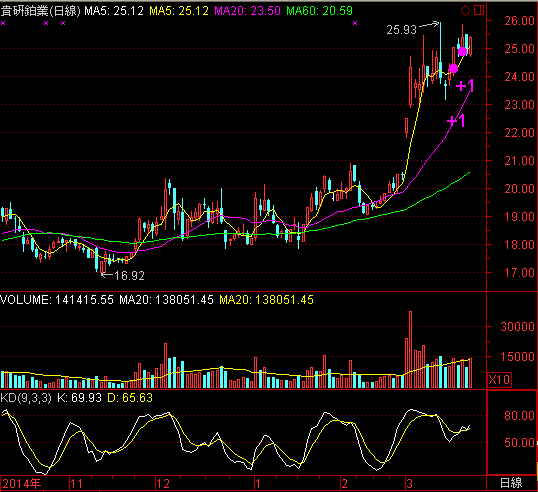Click the 20.00 price axis label
The image size is (538, 492).
519,189
